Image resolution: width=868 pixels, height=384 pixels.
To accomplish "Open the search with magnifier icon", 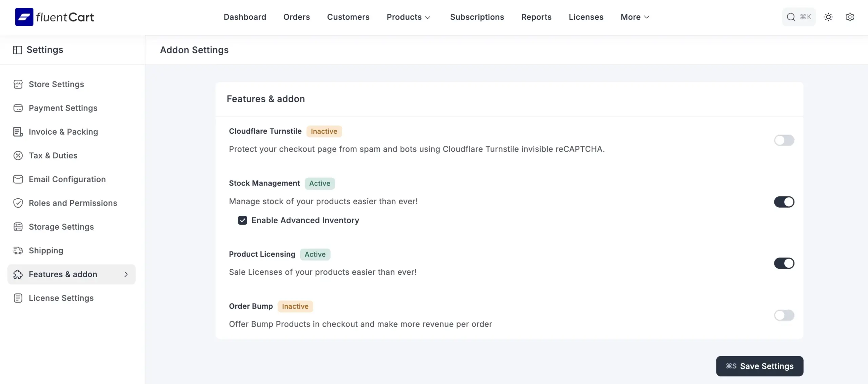I will tap(791, 17).
